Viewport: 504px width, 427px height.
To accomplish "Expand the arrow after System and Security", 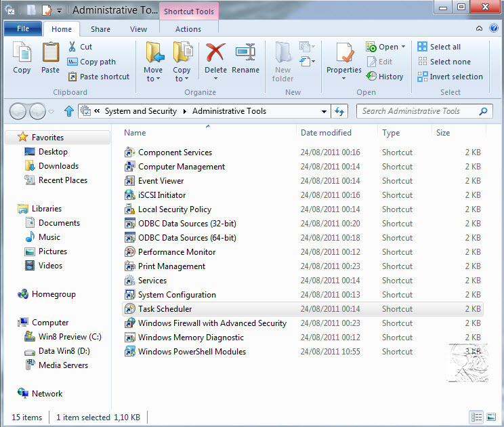I will click(185, 112).
